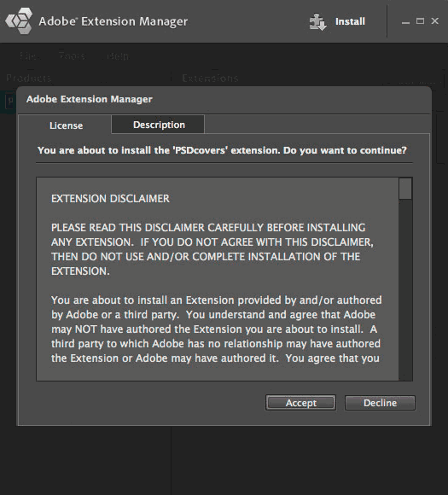The image size is (448, 495).
Task: Decline the PSDcovers extension install
Action: pyautogui.click(x=380, y=403)
